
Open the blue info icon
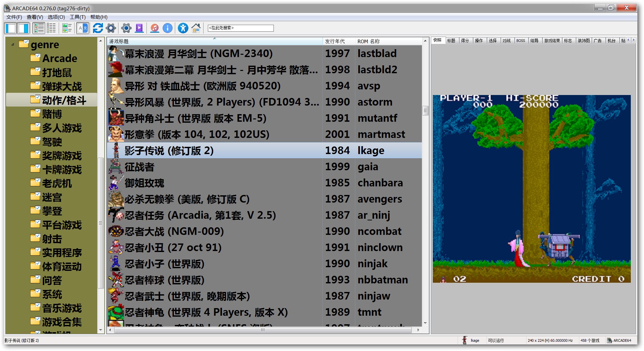[168, 28]
